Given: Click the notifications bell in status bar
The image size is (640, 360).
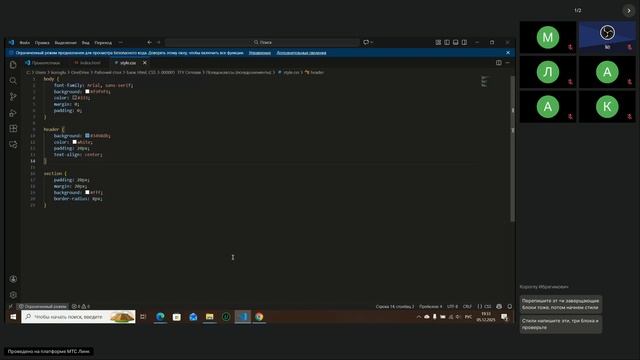Looking at the screenshot, I should pos(509,306).
